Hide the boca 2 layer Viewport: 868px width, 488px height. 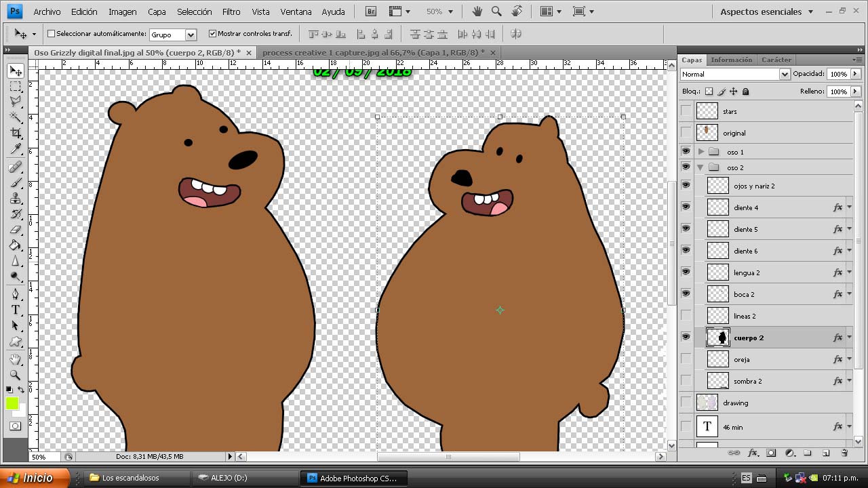click(686, 293)
